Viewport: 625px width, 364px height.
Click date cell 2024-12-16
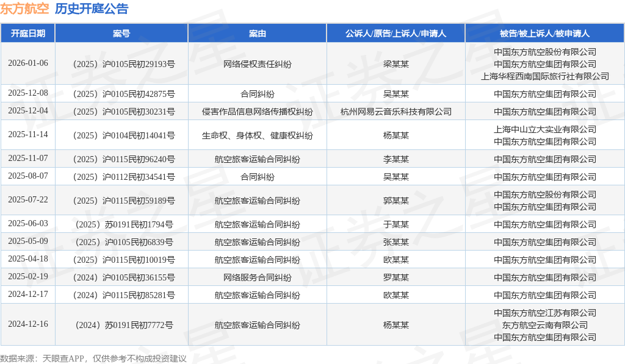pos(28,324)
